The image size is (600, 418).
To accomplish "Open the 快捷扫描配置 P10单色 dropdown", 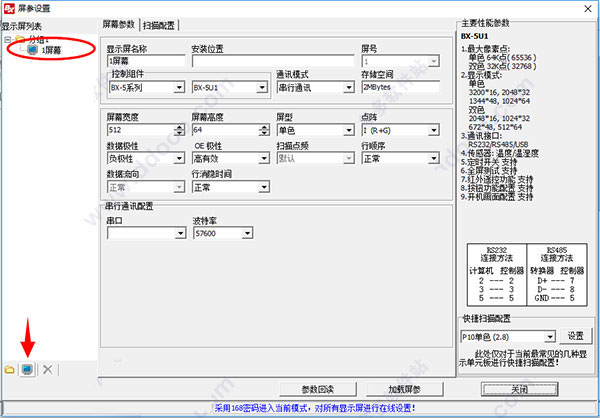I will coord(549,337).
